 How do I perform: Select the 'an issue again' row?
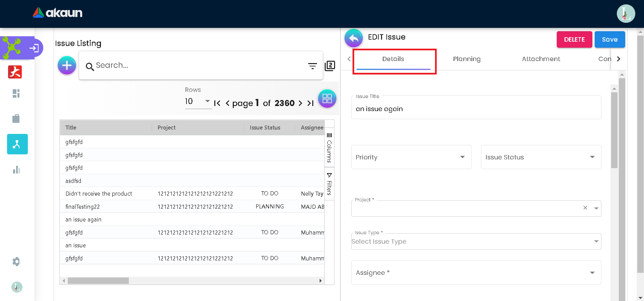click(x=192, y=219)
